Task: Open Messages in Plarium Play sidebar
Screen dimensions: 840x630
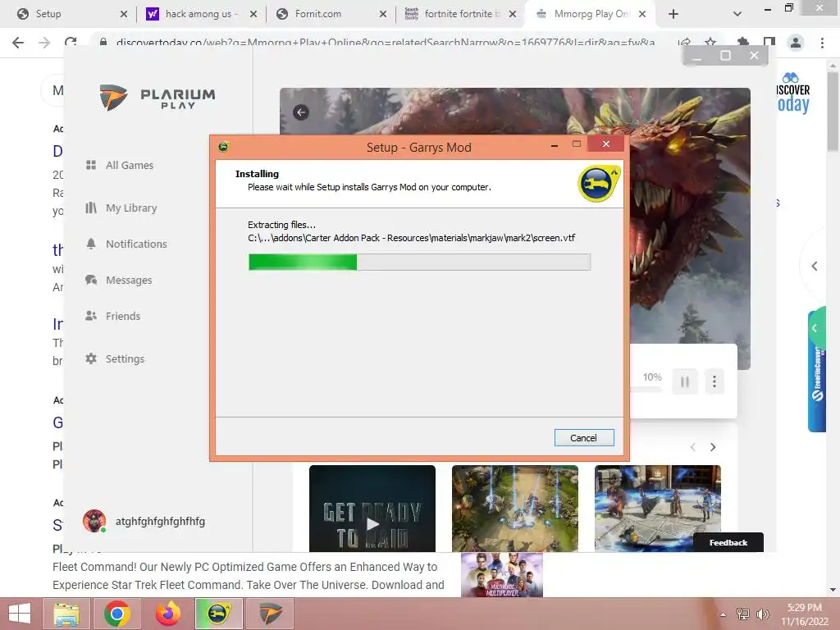Action: pyautogui.click(x=118, y=281)
